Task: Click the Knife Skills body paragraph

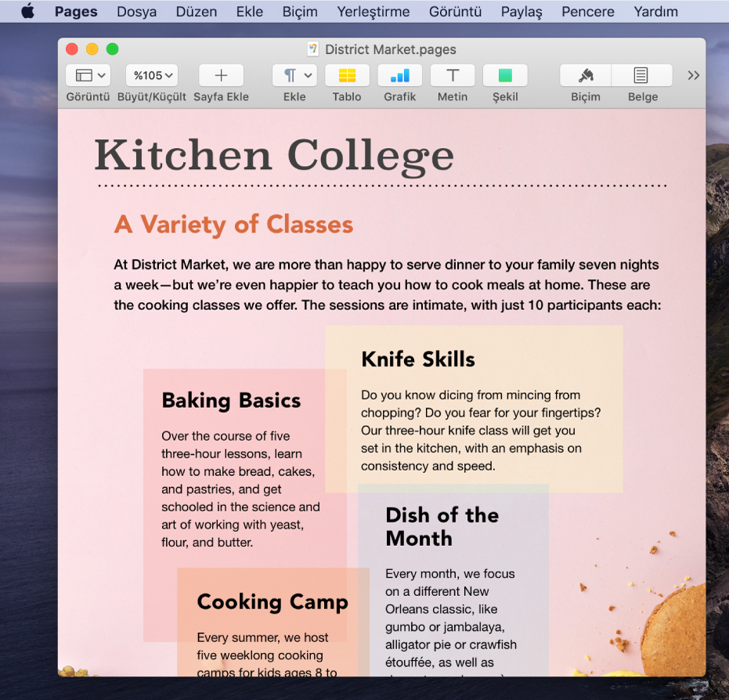Action: (x=481, y=431)
